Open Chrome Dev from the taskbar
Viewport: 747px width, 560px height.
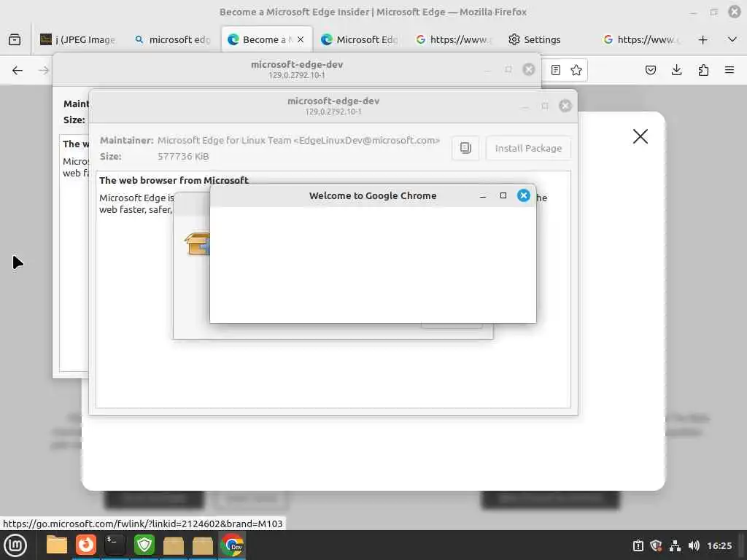[x=232, y=545]
